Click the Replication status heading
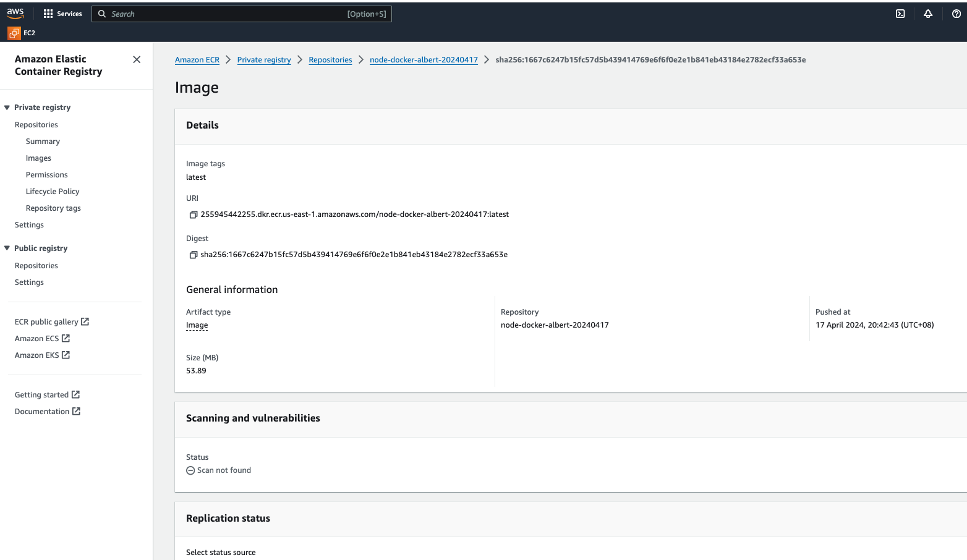The width and height of the screenshot is (967, 560). tap(228, 519)
